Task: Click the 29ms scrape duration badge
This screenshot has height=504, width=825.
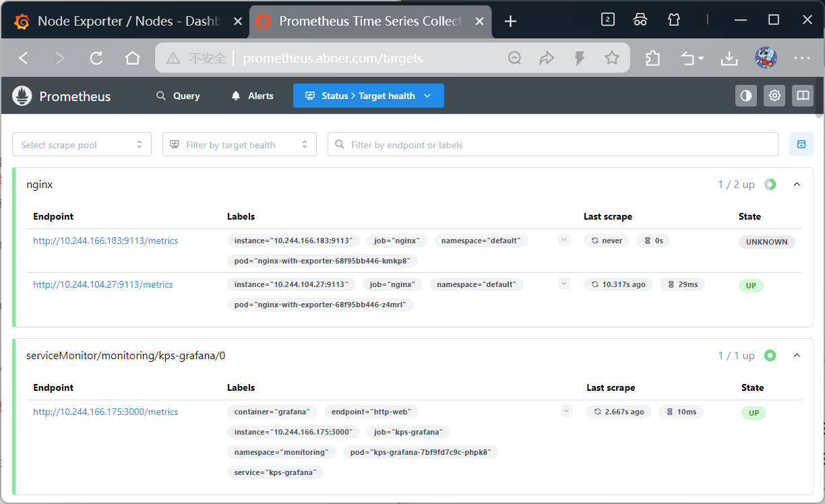Action: click(683, 284)
